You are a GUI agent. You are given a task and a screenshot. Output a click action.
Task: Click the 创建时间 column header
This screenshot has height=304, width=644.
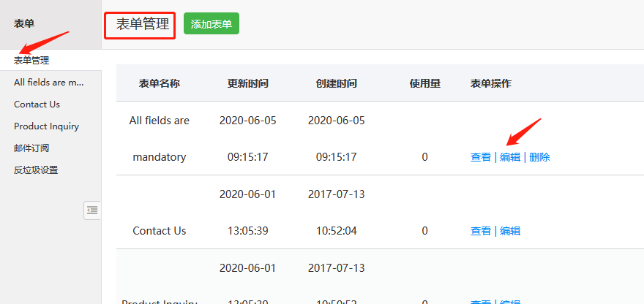click(x=337, y=83)
